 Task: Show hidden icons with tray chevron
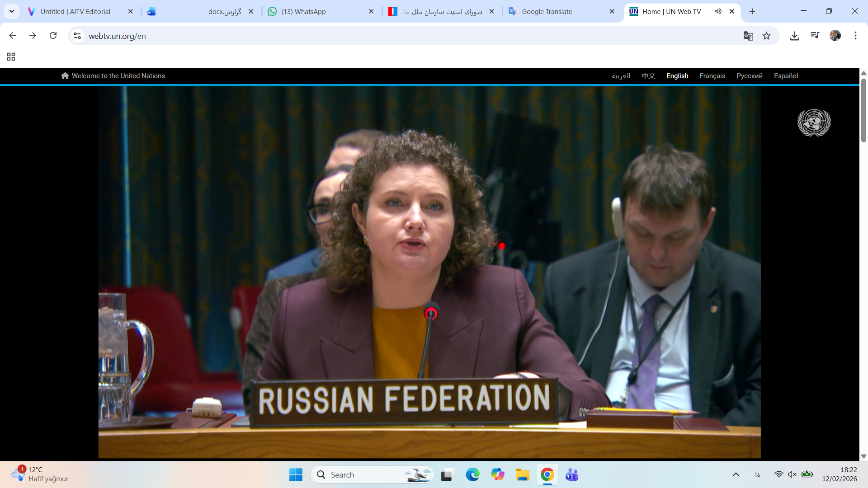pyautogui.click(x=736, y=474)
